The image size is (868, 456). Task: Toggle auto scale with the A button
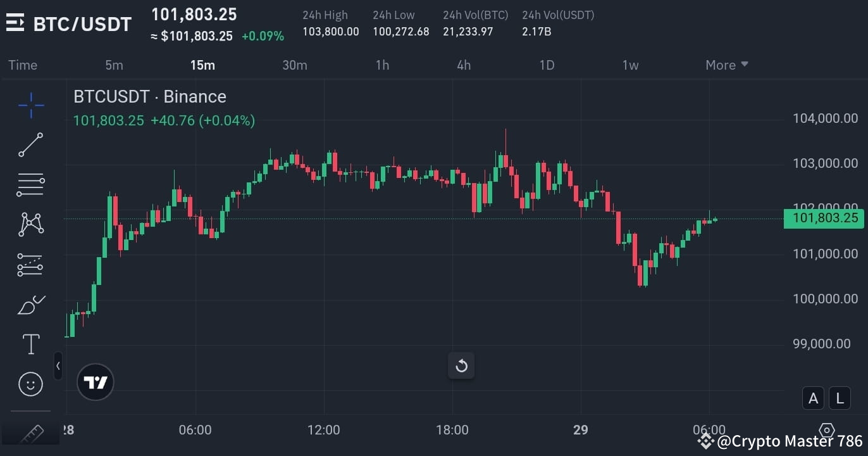click(x=813, y=398)
